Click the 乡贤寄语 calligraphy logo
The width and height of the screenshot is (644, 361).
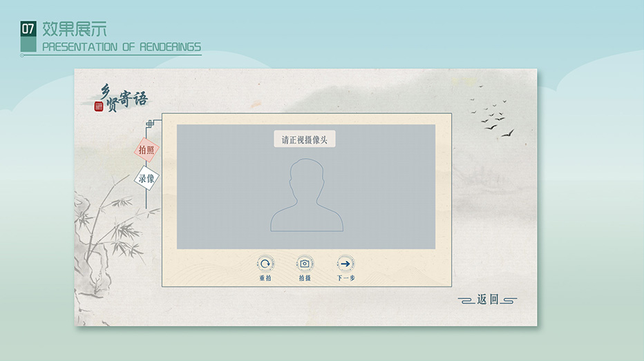pyautogui.click(x=123, y=99)
